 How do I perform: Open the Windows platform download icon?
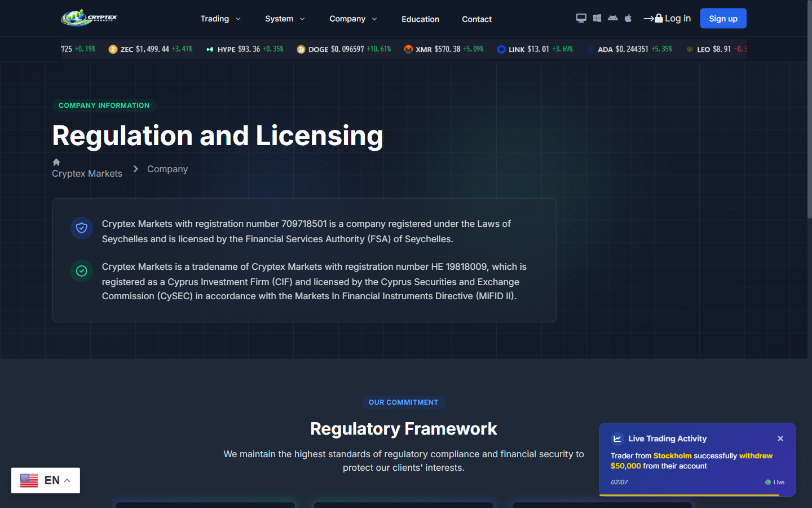tap(597, 18)
